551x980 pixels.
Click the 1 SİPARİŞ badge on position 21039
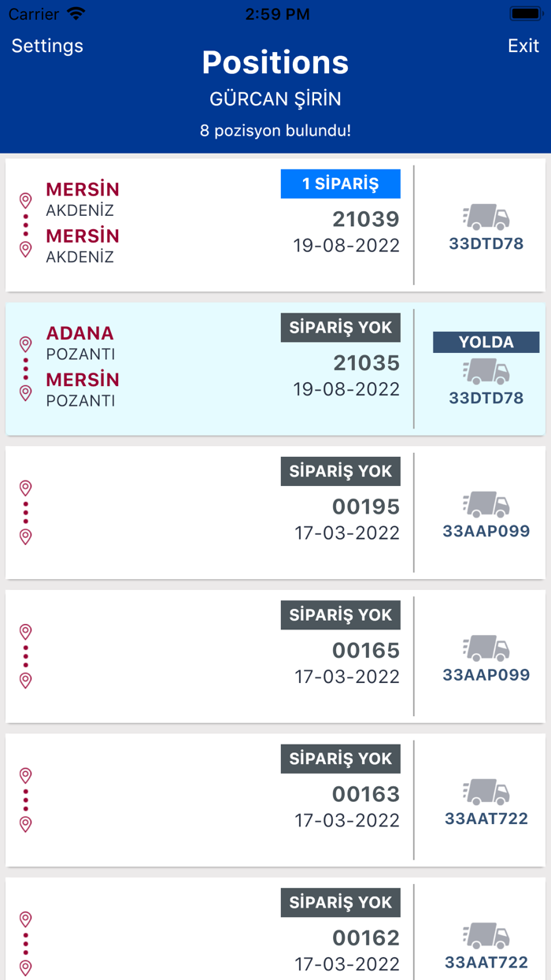tap(340, 184)
